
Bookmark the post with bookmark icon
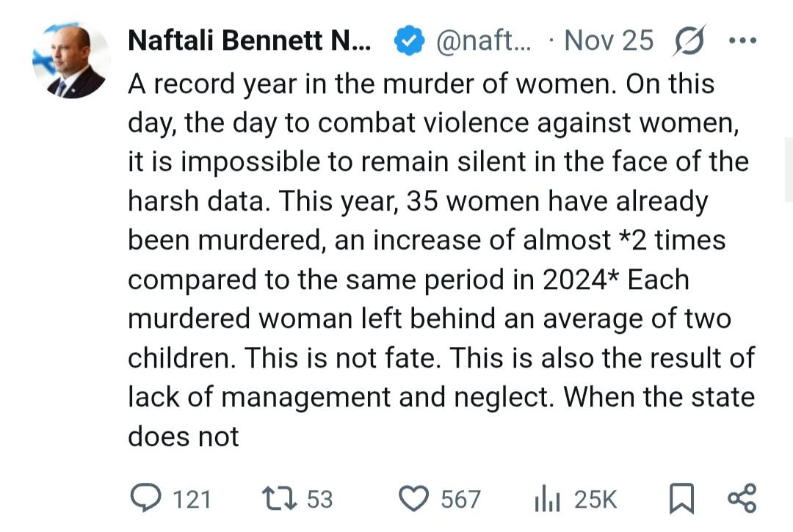click(x=681, y=500)
